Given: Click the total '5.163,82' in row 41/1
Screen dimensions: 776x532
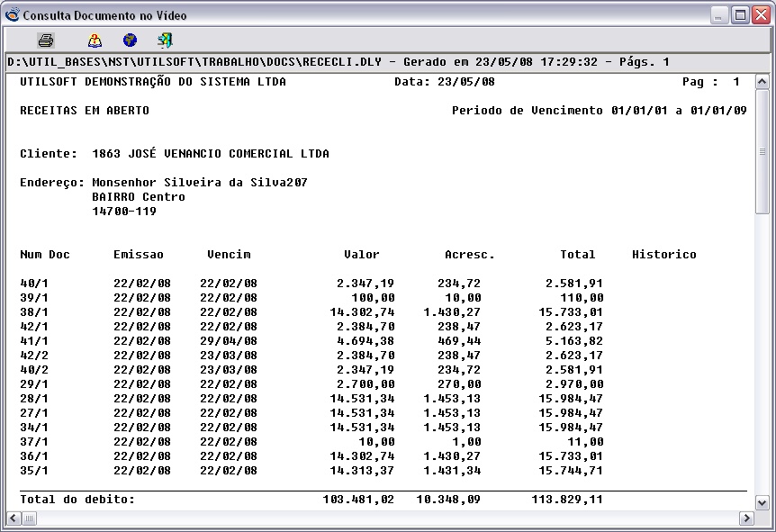Looking at the screenshot, I should 574,340.
